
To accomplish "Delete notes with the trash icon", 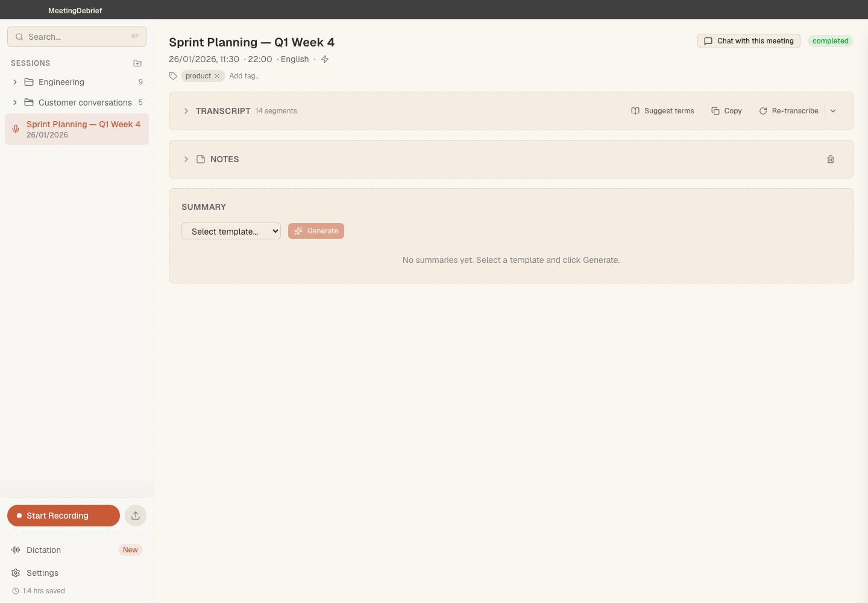I will [x=831, y=159].
